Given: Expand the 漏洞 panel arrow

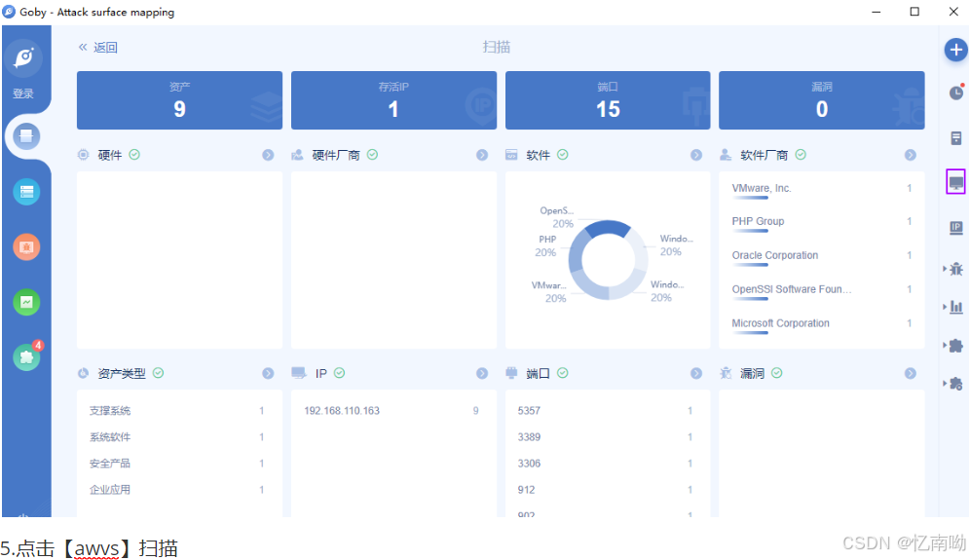Looking at the screenshot, I should click(910, 373).
